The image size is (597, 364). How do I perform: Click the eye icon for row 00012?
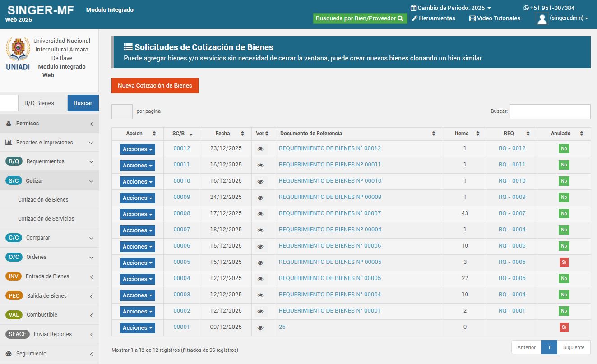point(260,149)
